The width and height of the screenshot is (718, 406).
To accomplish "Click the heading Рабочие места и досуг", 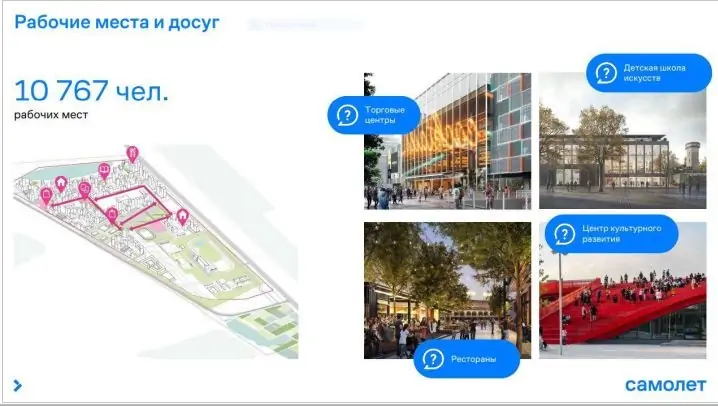I will [116, 22].
